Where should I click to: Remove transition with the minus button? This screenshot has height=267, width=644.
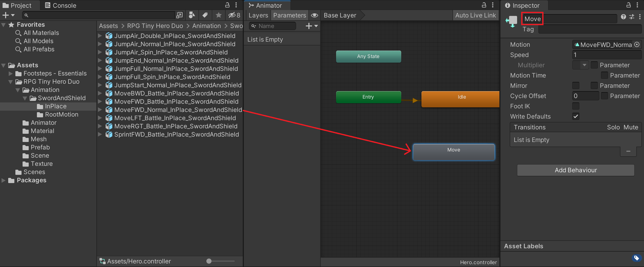coord(628,151)
